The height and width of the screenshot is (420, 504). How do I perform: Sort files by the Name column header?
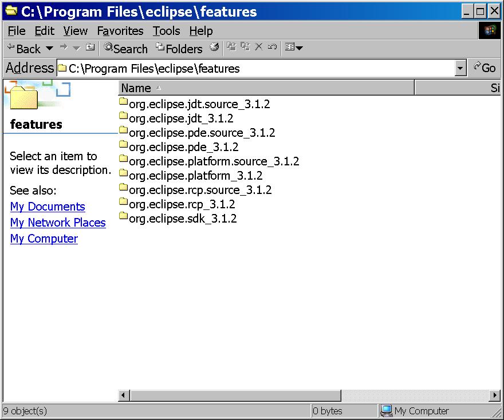coord(265,88)
